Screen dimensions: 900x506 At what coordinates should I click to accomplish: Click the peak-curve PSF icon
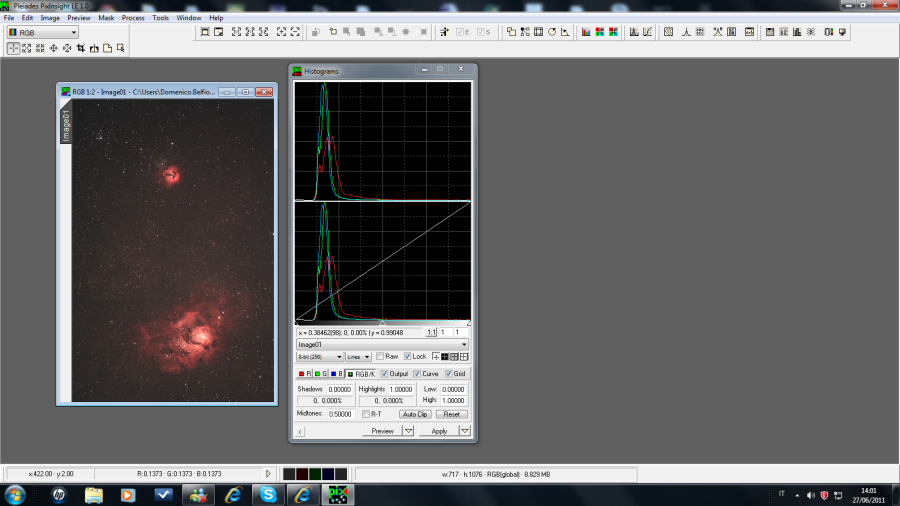click(x=686, y=32)
